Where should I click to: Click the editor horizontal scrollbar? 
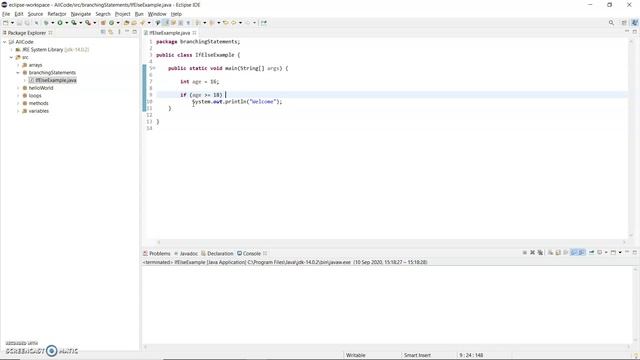[391, 242]
